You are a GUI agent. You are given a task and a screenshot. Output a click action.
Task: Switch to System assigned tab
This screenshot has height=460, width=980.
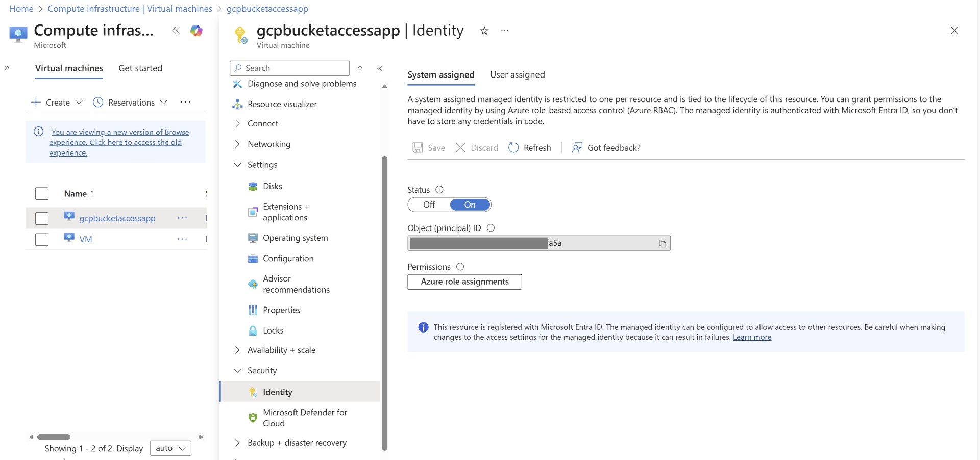441,75
